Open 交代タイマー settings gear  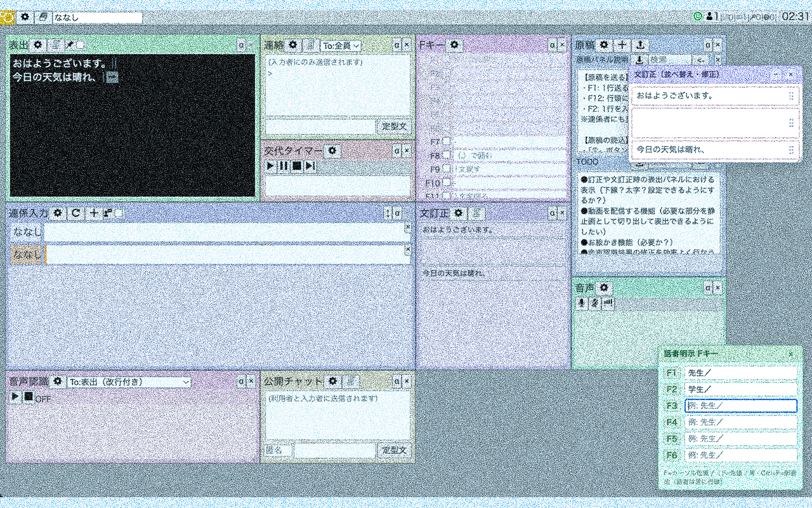pos(332,151)
